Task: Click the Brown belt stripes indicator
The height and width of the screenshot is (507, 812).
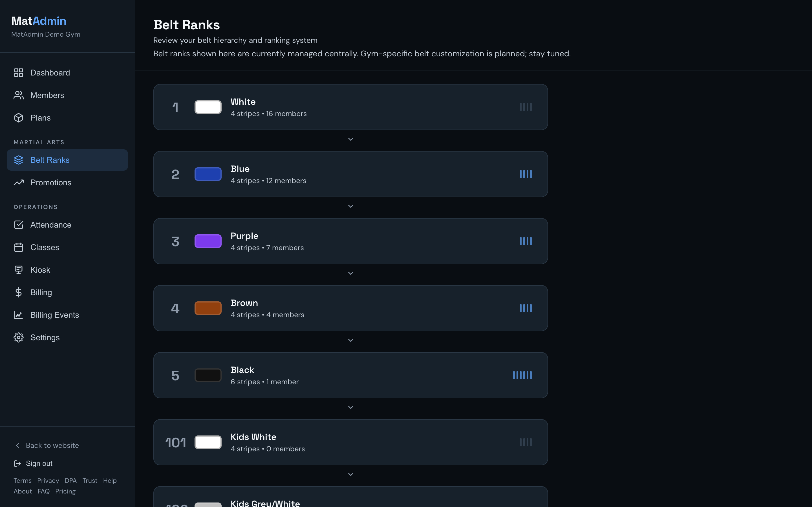Action: (526, 308)
